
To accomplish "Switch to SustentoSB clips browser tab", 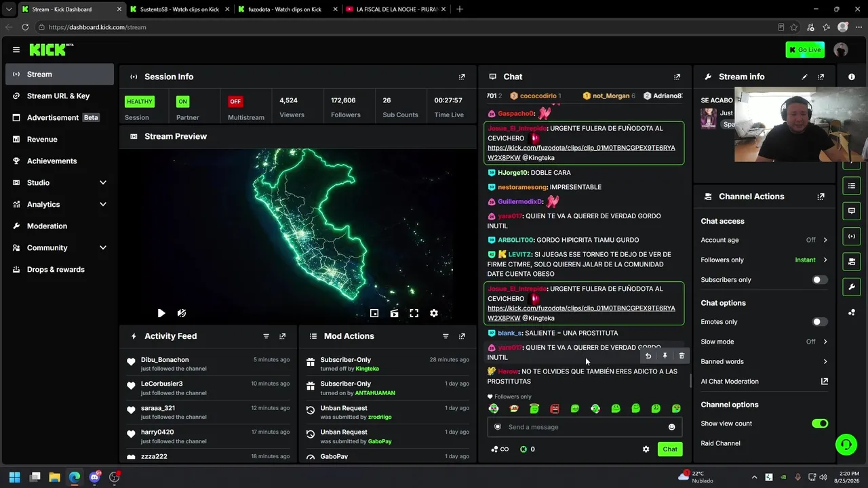I will [x=179, y=9].
